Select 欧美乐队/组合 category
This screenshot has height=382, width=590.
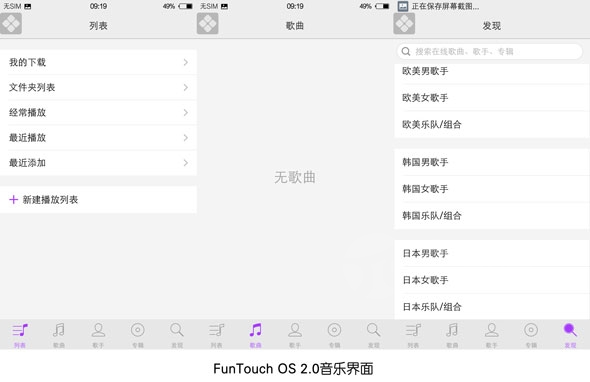(491, 125)
